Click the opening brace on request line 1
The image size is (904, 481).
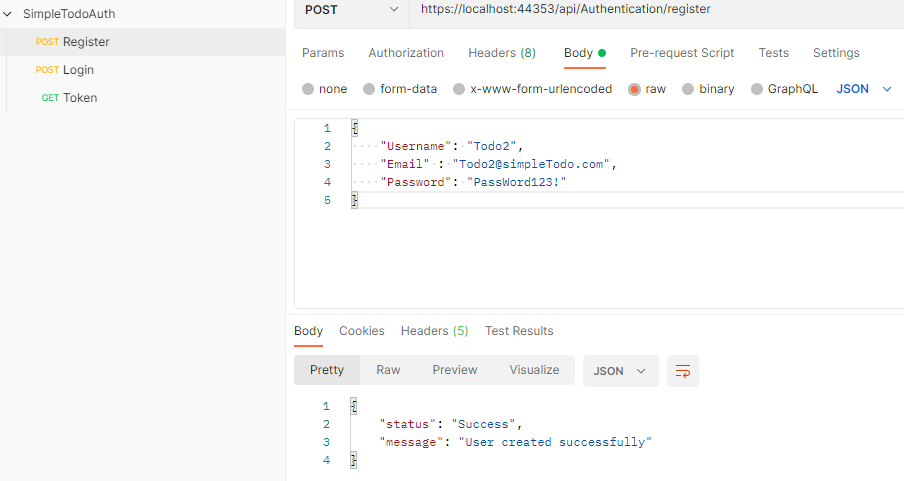[x=355, y=128]
